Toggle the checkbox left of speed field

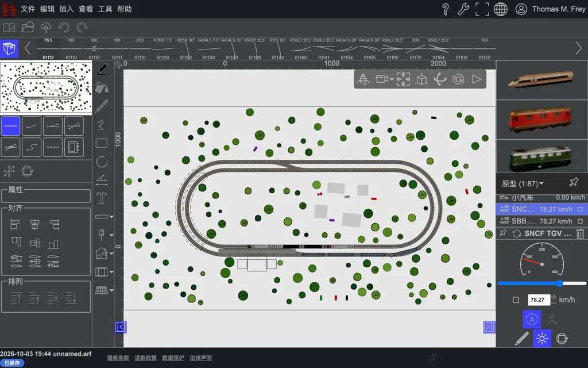[516, 300]
